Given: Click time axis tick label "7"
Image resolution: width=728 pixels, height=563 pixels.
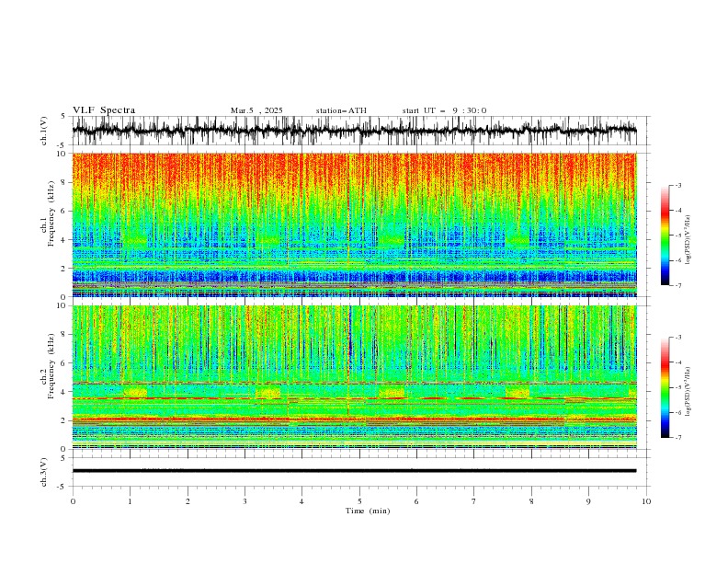Looking at the screenshot, I should coord(474,501).
